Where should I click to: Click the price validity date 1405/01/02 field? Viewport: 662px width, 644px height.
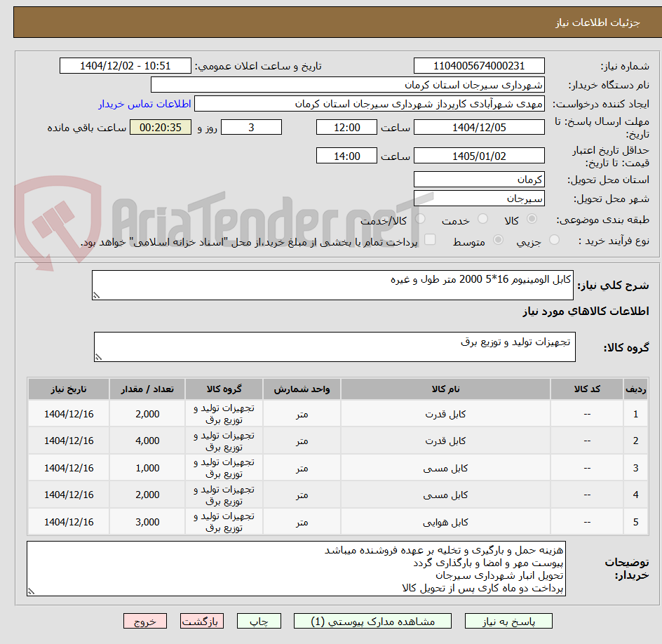479,156
